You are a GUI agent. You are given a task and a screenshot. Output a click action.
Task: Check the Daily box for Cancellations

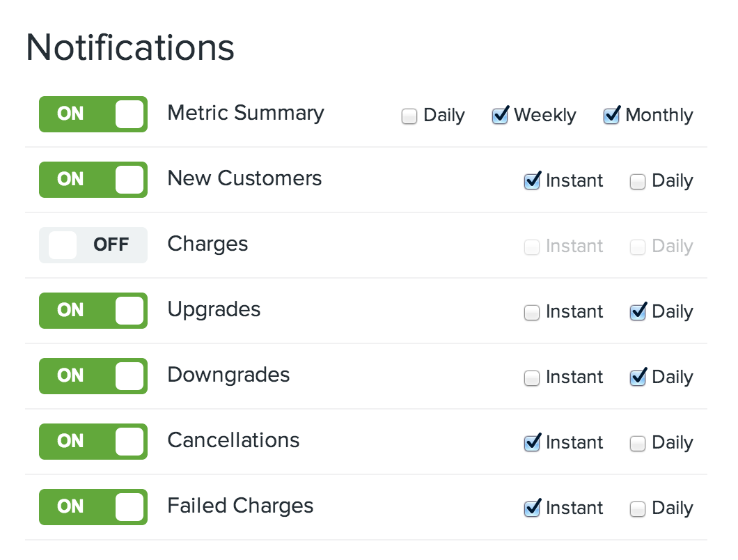pos(638,444)
